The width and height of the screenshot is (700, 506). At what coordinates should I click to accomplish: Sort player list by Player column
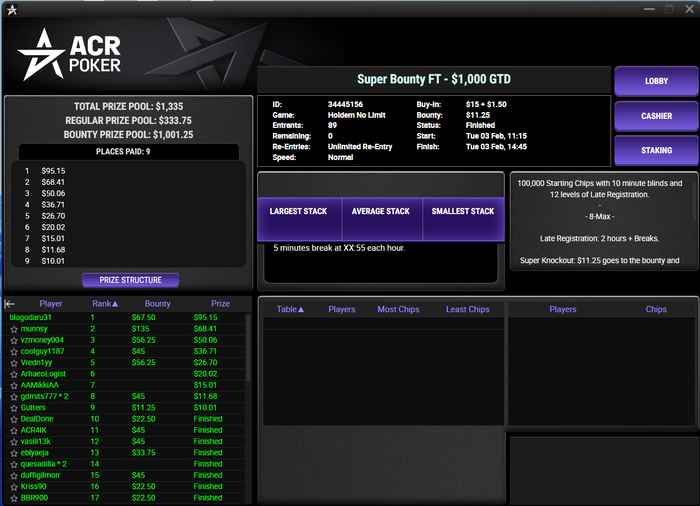(x=50, y=304)
